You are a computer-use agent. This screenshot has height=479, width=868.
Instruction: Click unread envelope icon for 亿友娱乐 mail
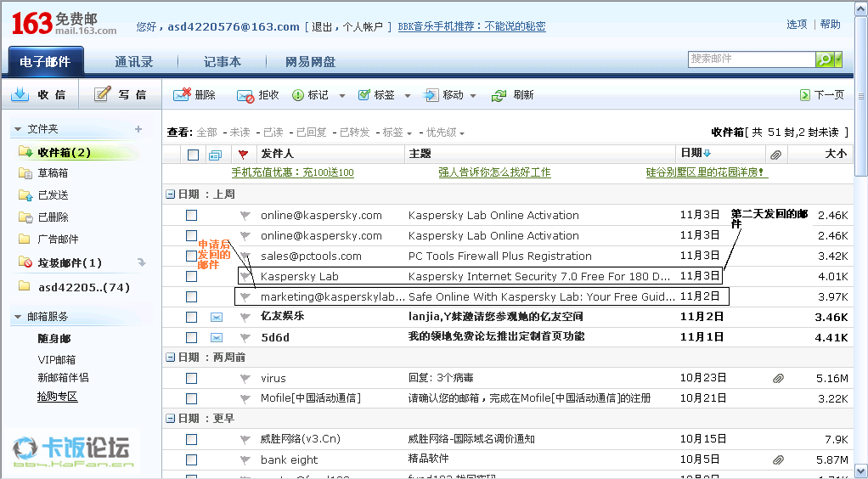click(x=217, y=317)
